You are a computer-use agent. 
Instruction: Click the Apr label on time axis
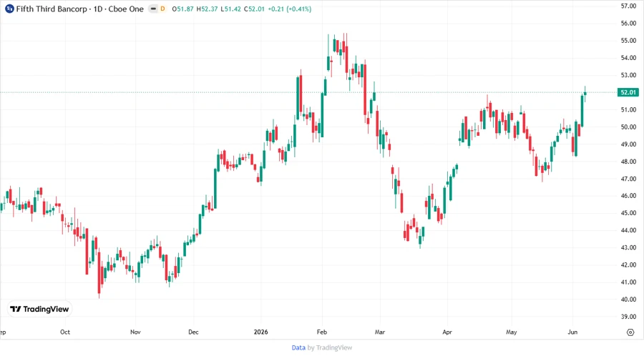pos(447,332)
